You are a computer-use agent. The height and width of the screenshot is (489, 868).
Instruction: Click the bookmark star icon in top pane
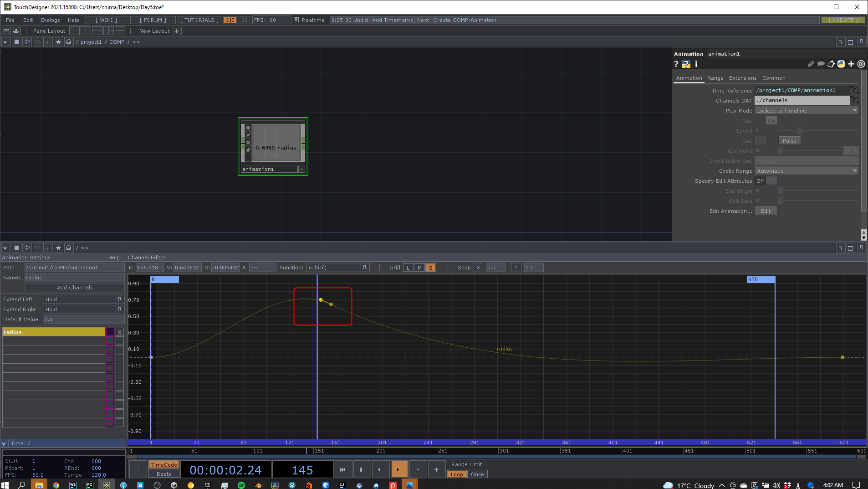point(58,42)
